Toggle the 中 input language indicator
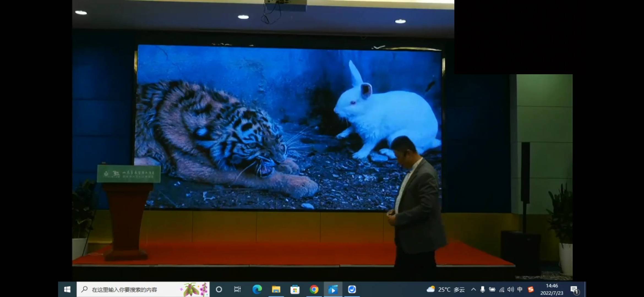 click(x=520, y=289)
